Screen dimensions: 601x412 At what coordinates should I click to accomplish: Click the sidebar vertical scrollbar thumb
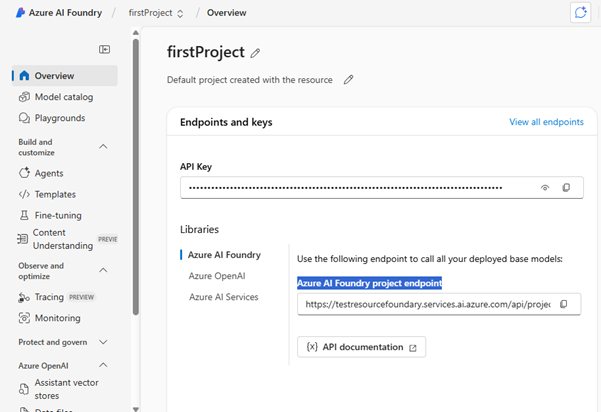coord(136,176)
